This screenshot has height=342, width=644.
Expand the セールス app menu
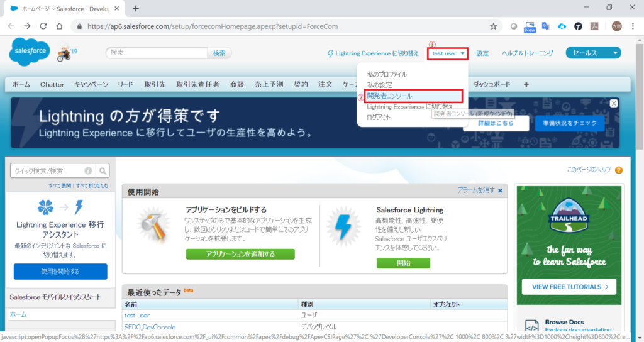[593, 53]
